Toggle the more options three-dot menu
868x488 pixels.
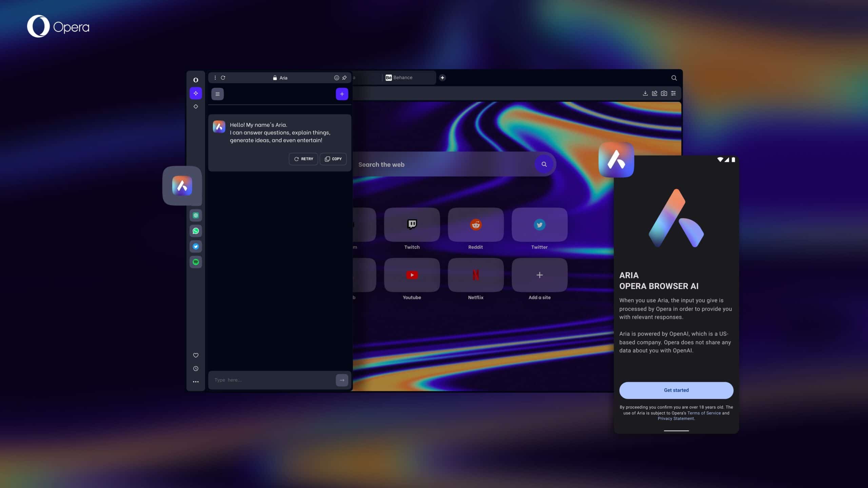tap(196, 382)
